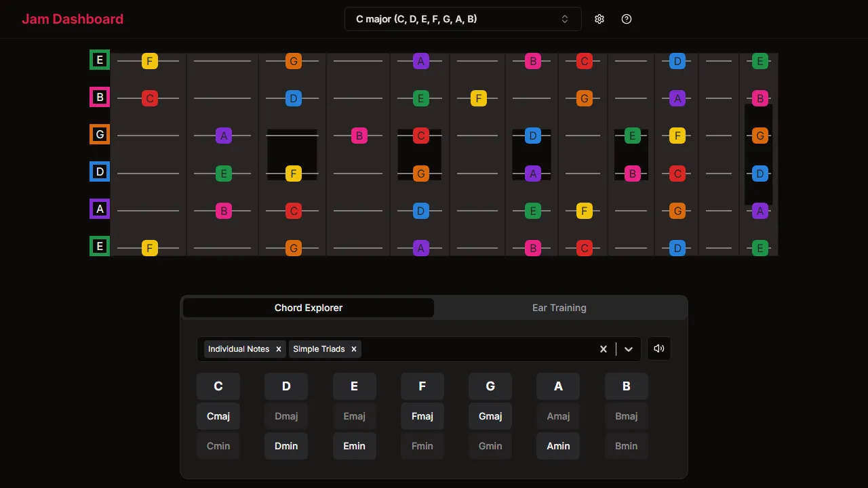
Task: Click the green E note at the twelfth fret
Action: pos(759,60)
